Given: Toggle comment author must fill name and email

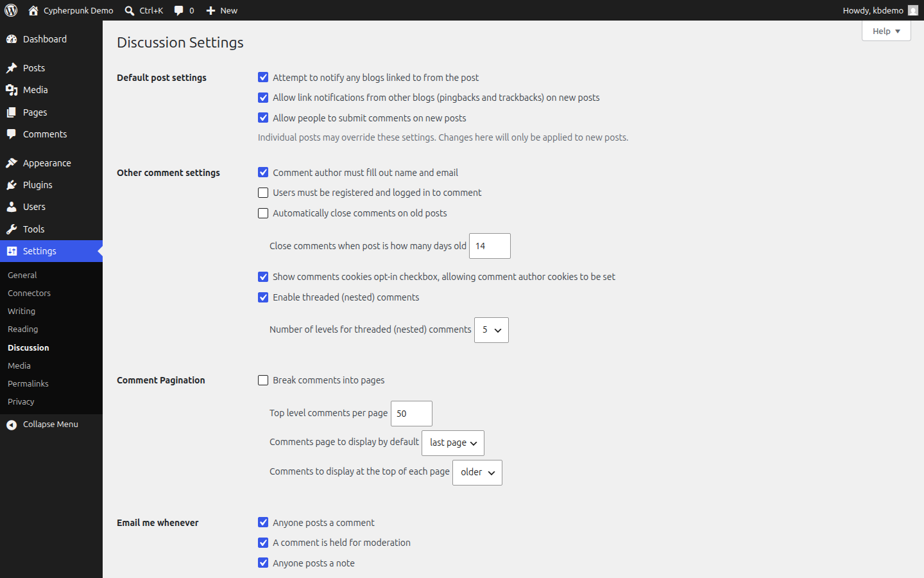Looking at the screenshot, I should coord(263,172).
